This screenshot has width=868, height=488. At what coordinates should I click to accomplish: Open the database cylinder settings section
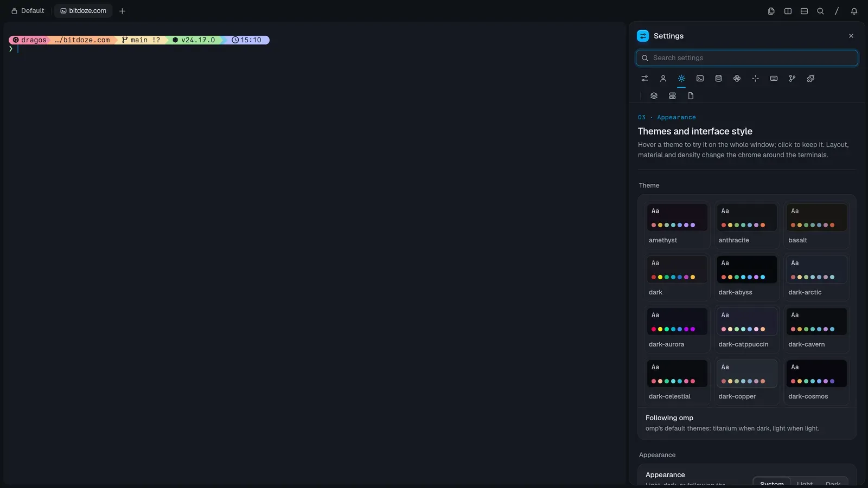pyautogui.click(x=718, y=79)
